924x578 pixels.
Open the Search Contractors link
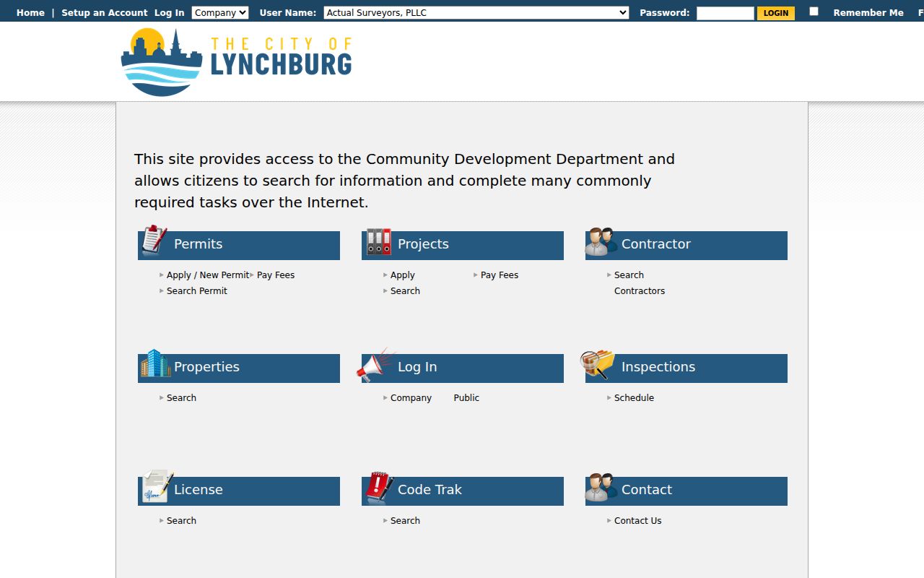[640, 283]
